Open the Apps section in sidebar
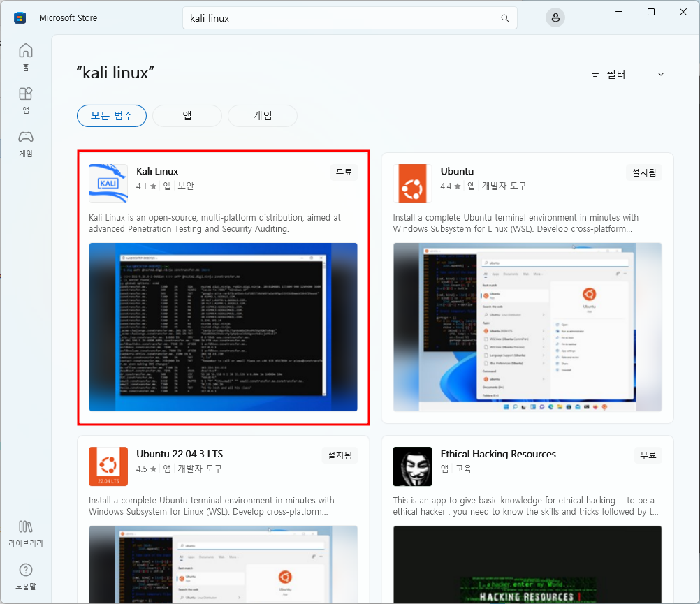700x604 pixels. point(25,100)
